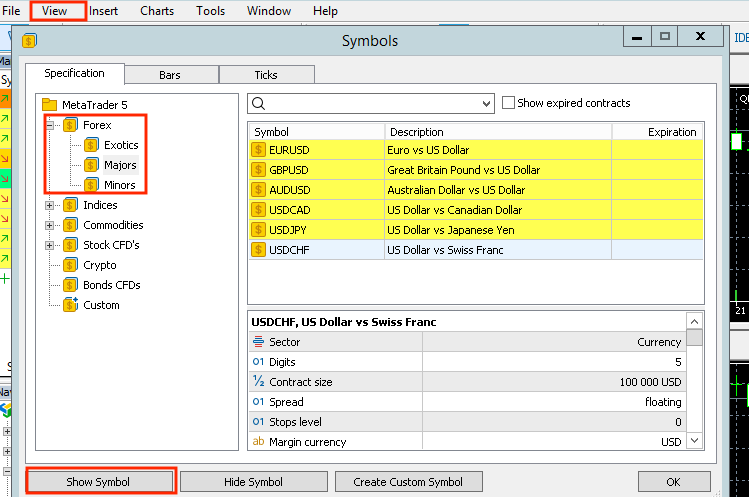Focus the symbol search input field
The height and width of the screenshot is (497, 749).
[373, 104]
